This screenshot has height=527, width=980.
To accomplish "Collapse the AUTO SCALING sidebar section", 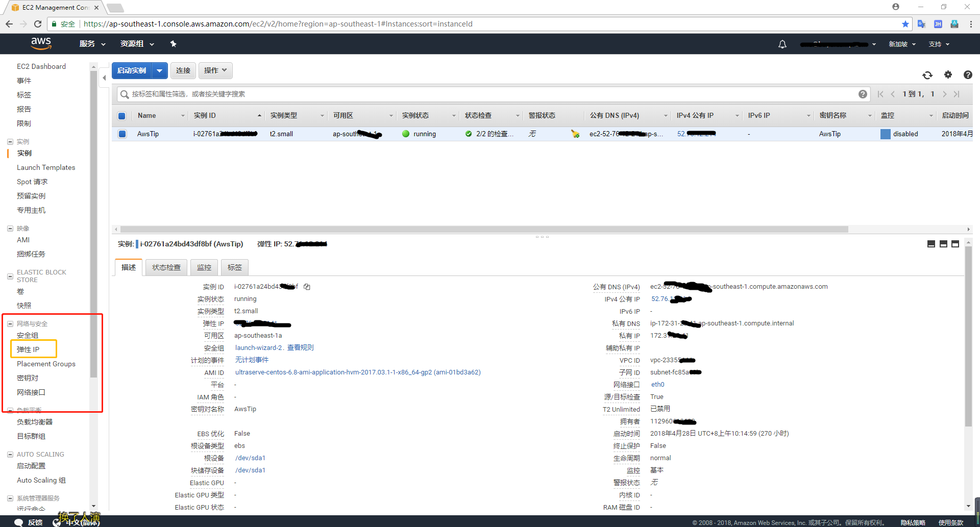I will point(10,455).
